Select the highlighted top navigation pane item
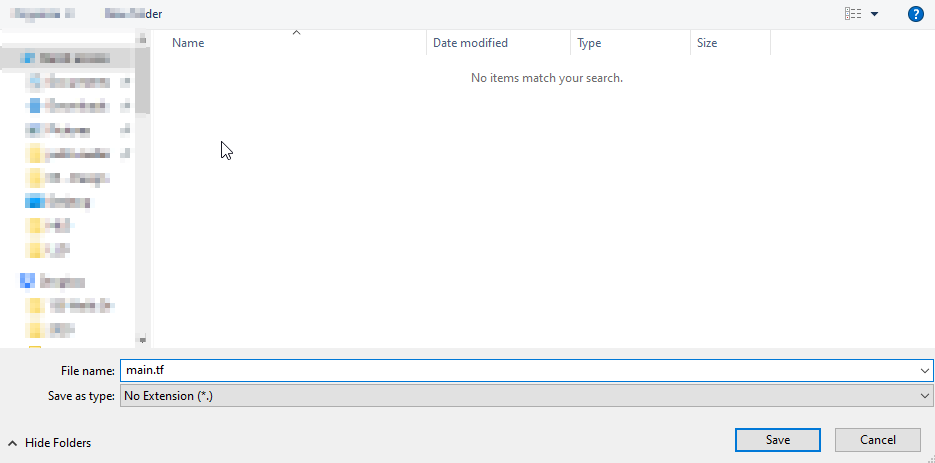The width and height of the screenshot is (935, 463). tap(68, 59)
